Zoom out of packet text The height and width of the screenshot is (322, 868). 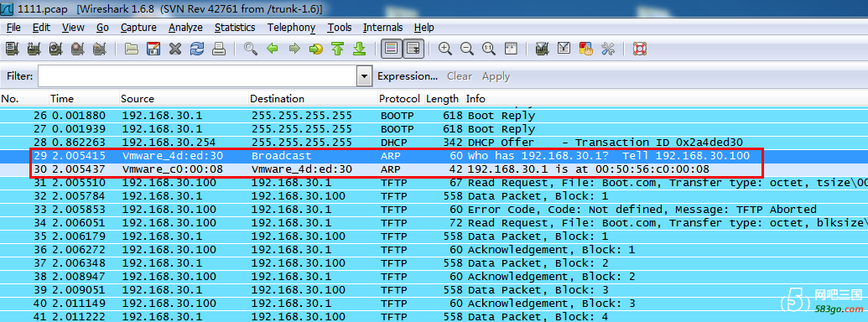466,49
